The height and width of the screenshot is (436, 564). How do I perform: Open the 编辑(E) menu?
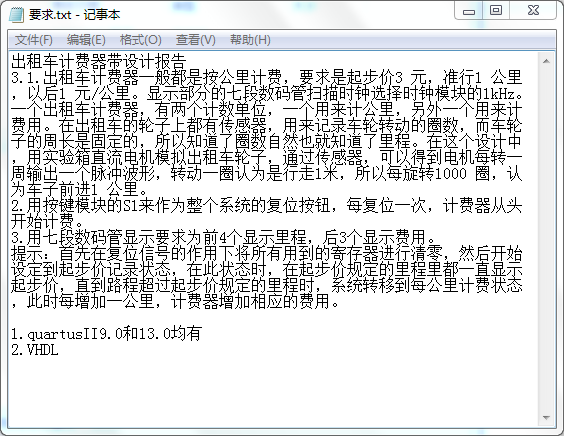tap(86, 40)
